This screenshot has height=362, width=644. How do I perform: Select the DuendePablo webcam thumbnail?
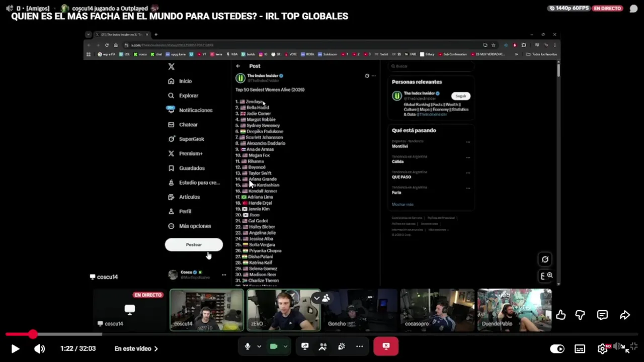(514, 310)
